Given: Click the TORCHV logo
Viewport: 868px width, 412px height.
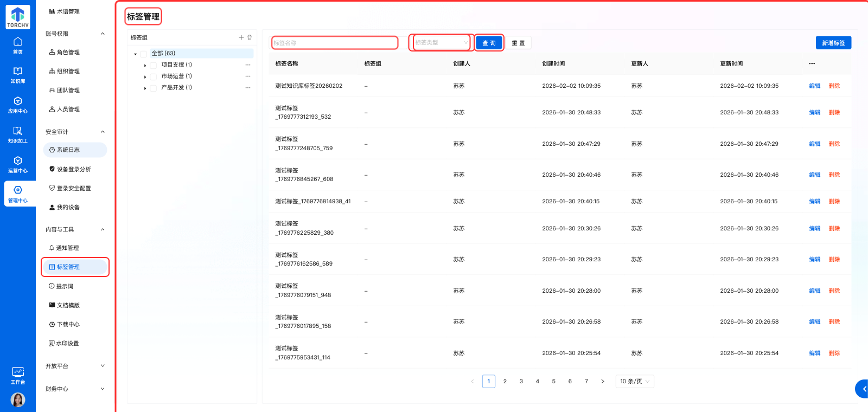Looking at the screenshot, I should coord(18,17).
